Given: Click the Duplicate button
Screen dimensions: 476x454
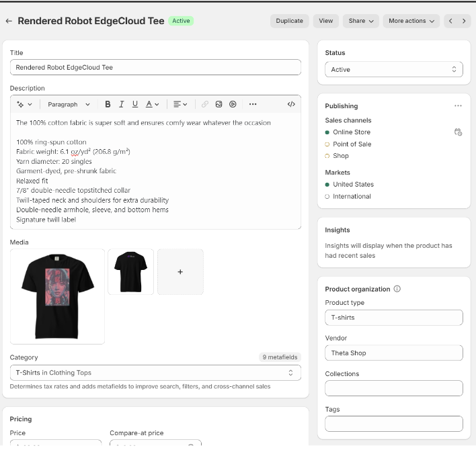Looking at the screenshot, I should tap(289, 21).
